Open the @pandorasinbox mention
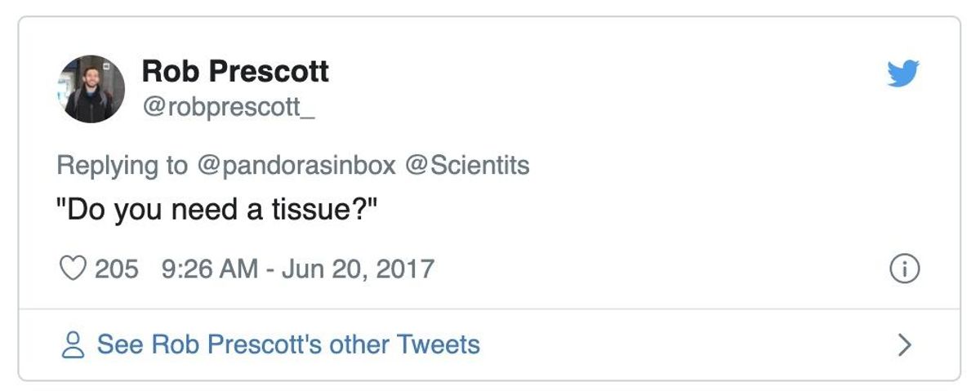The width and height of the screenshot is (980, 391). 296,166
